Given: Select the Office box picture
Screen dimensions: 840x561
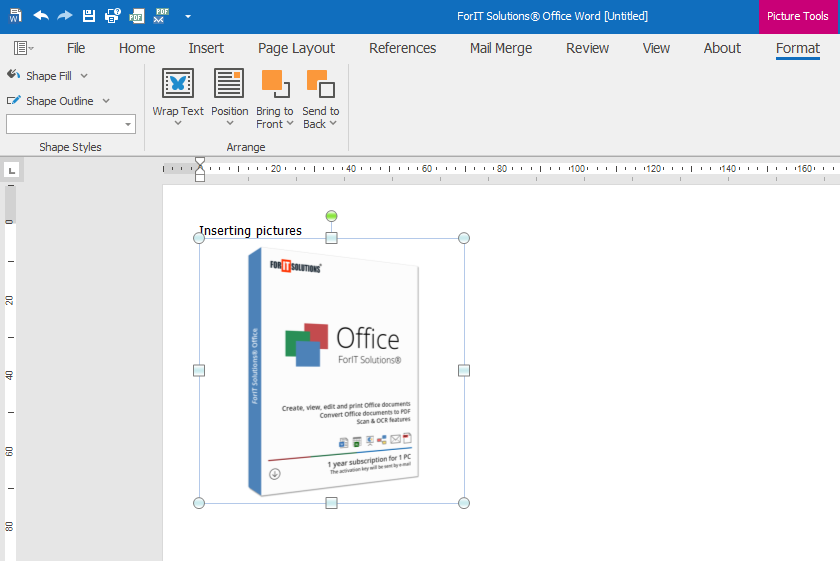Looking at the screenshot, I should 333,371.
